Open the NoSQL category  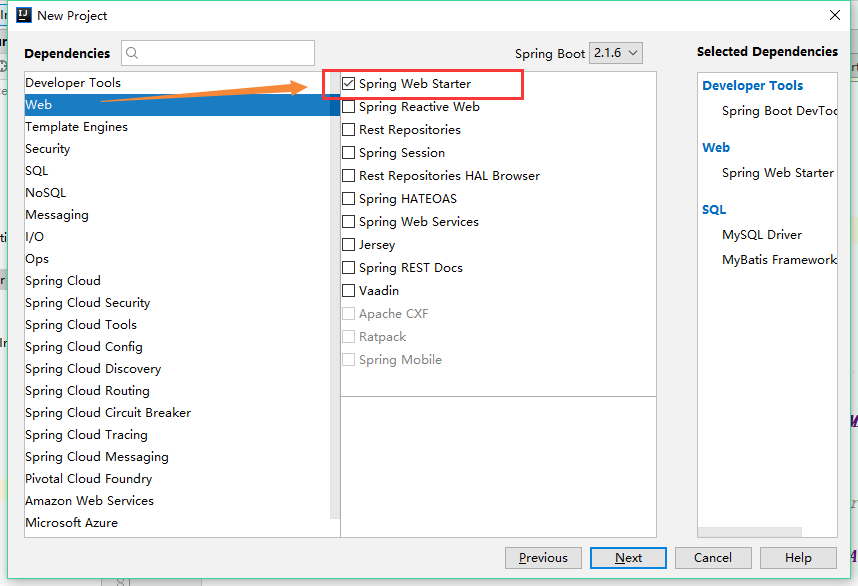tap(177, 193)
